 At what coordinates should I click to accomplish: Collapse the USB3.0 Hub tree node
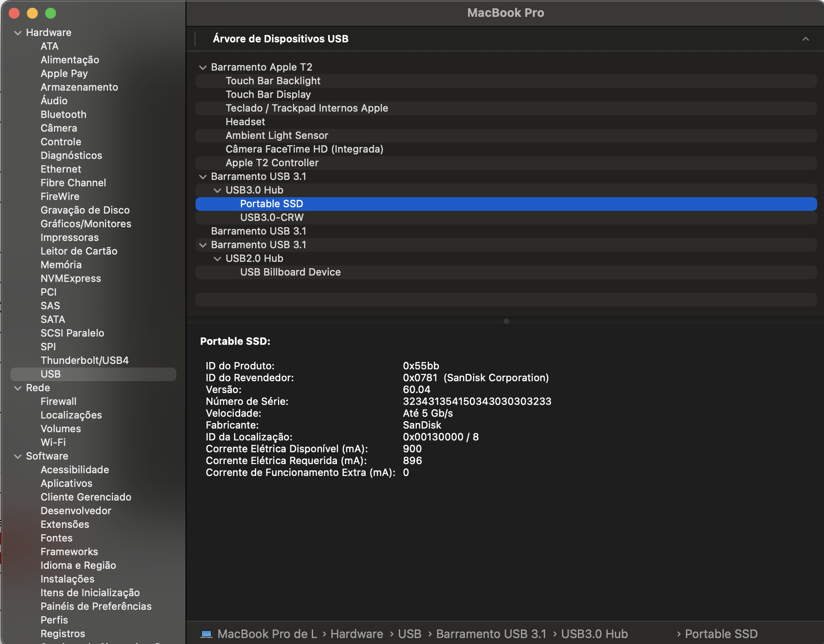tap(217, 190)
